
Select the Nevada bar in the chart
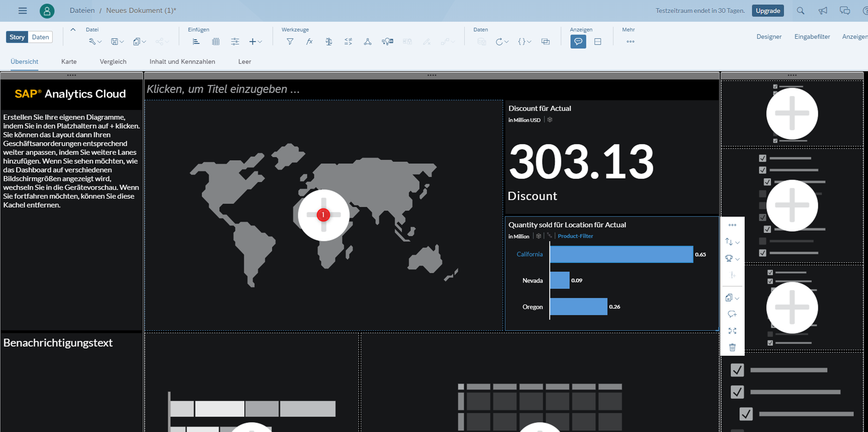point(560,280)
